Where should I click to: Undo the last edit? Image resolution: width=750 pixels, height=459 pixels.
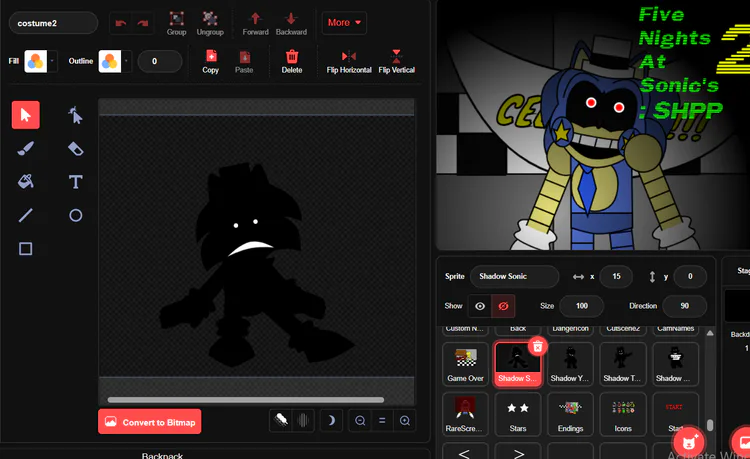click(x=121, y=23)
